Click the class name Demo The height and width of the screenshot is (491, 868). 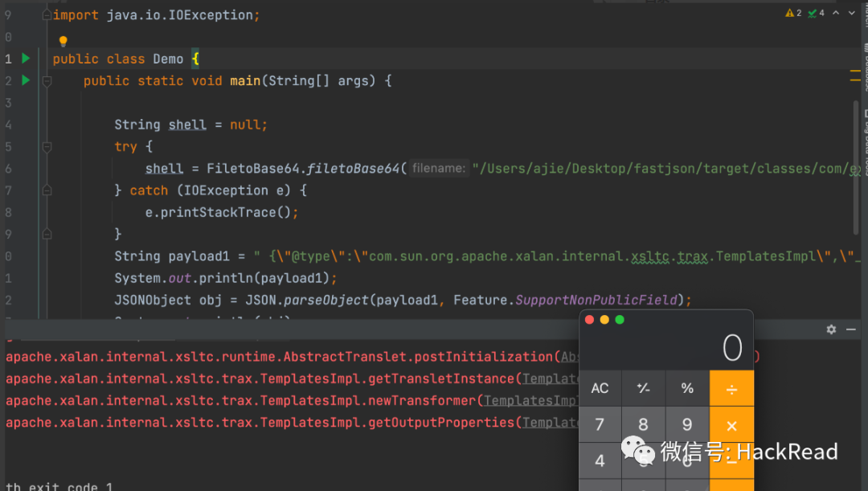[x=168, y=59]
